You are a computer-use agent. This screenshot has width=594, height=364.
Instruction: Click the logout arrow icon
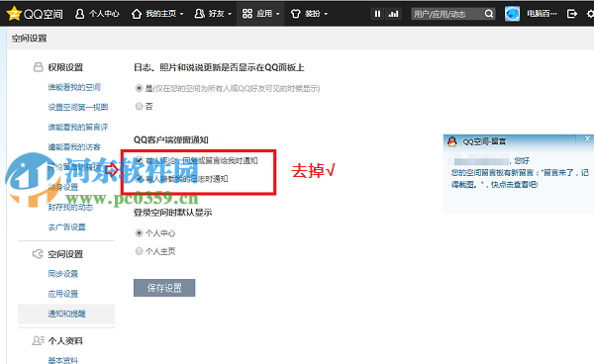(572, 14)
